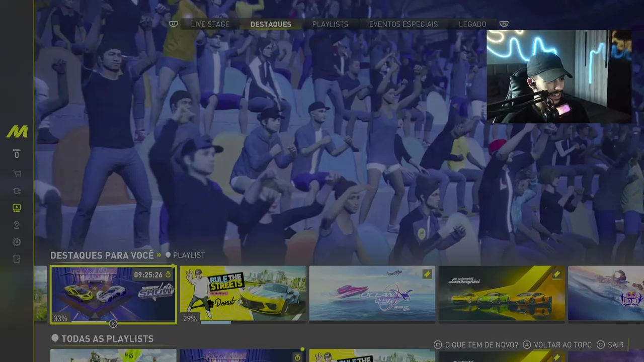The height and width of the screenshot is (362, 644).
Task: Open the Ocean & Sky playlist card
Action: 372,294
